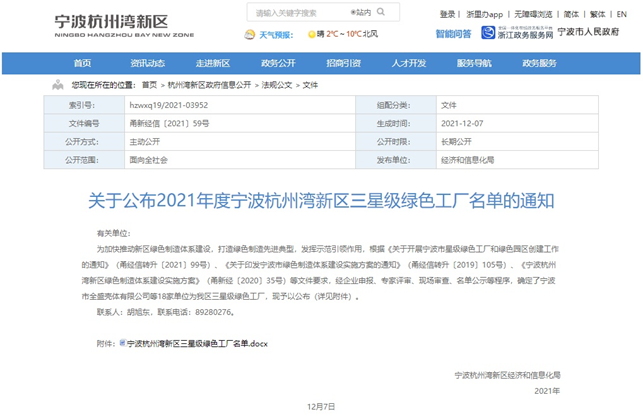Image resolution: width=643 pixels, height=419 pixels.
Task: Click the 登录 login link
Action: [x=447, y=15]
